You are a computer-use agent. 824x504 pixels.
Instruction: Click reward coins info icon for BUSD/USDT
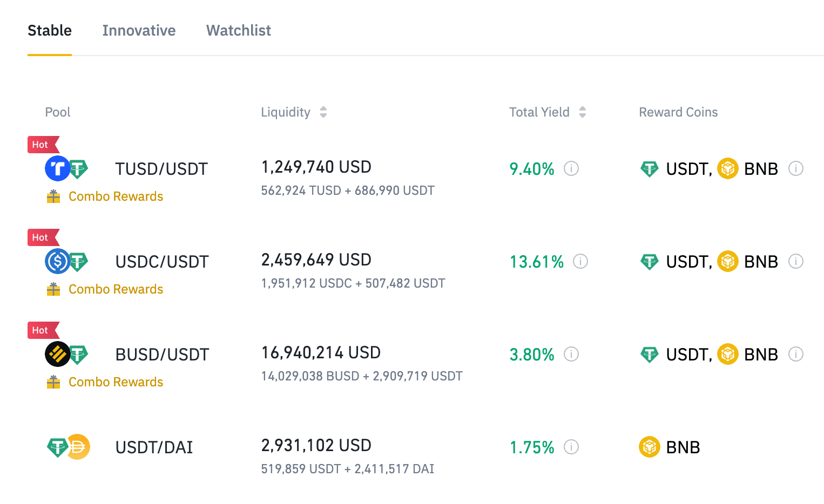click(795, 354)
